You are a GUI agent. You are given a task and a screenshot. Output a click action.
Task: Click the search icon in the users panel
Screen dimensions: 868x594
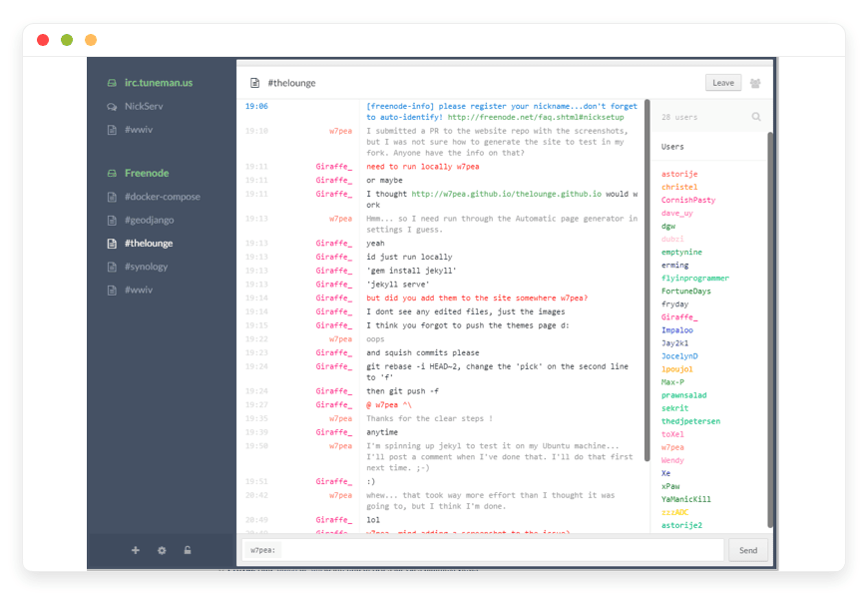(756, 117)
